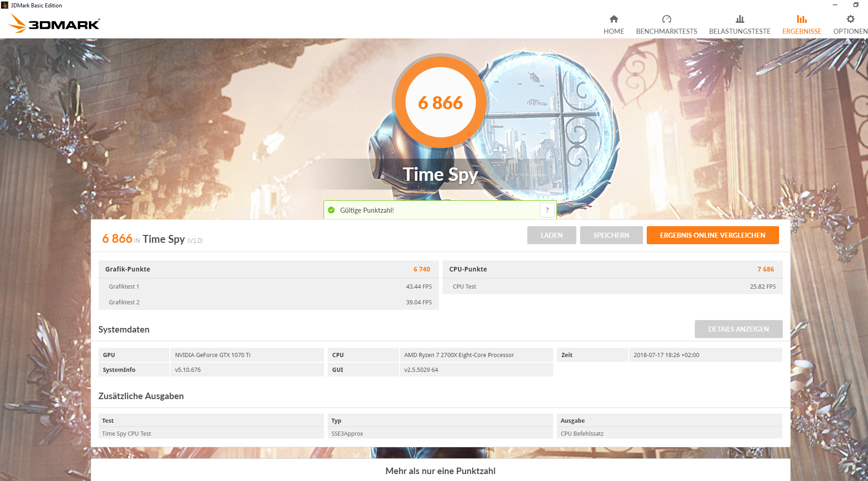Click the 3DMark title bar app icon
This screenshot has height=481, width=868.
[5, 5]
